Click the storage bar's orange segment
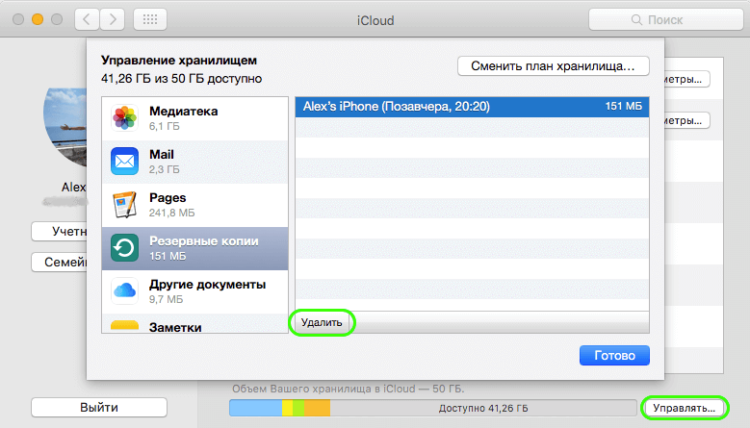The image size is (750, 428). (x=317, y=408)
